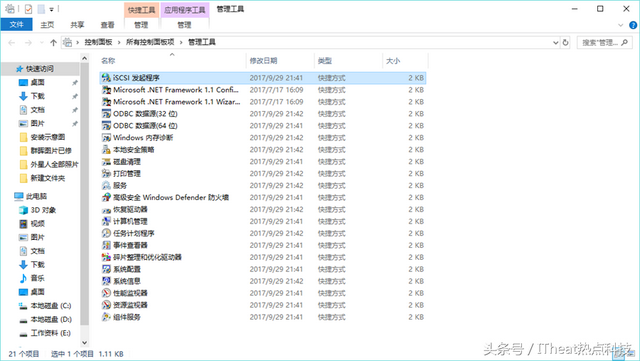Viewport: 640px width, 361px height.
Task: Select 计算机管理 icon
Action: (106, 221)
